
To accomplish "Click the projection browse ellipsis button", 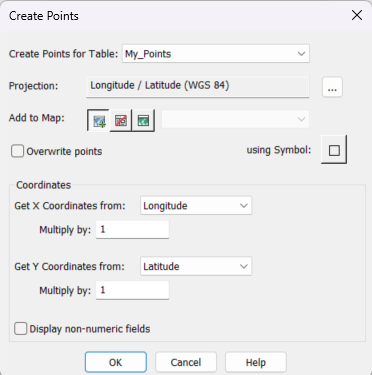I will click(332, 87).
